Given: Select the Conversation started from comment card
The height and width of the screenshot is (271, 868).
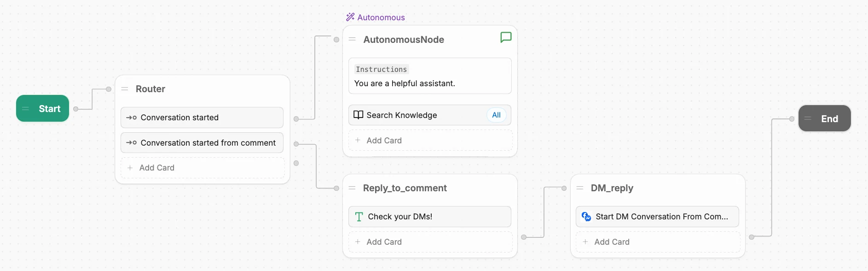Looking at the screenshot, I should (x=202, y=143).
